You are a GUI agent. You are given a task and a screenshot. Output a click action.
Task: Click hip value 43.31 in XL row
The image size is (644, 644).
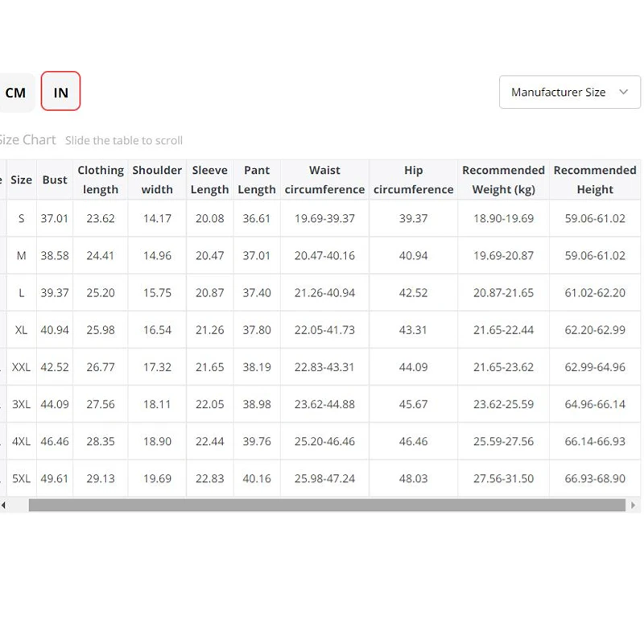[413, 330]
